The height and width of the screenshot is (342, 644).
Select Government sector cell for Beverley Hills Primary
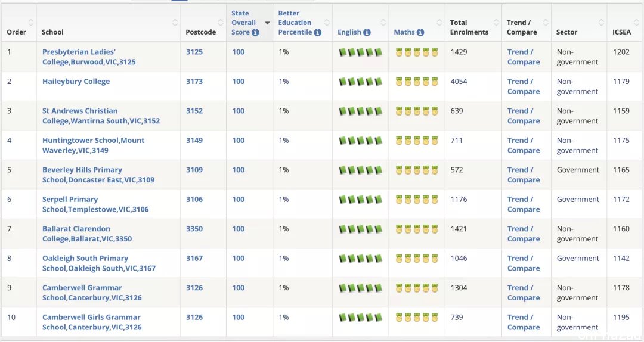click(x=578, y=170)
